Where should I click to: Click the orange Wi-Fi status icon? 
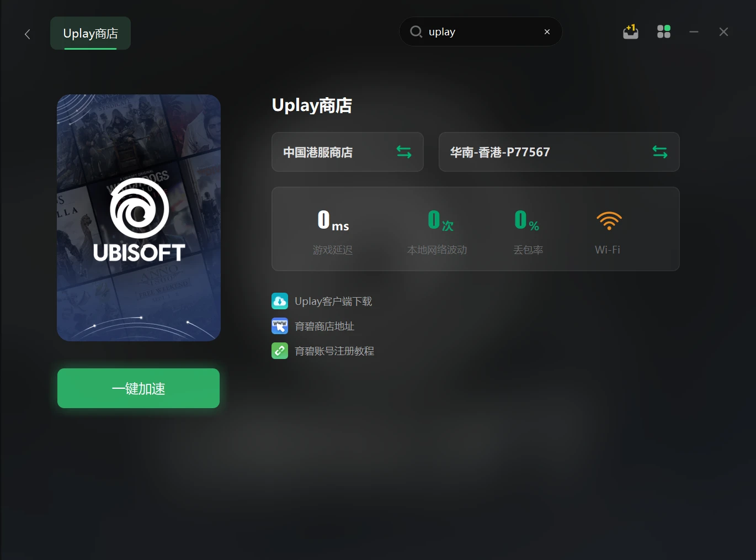click(609, 221)
